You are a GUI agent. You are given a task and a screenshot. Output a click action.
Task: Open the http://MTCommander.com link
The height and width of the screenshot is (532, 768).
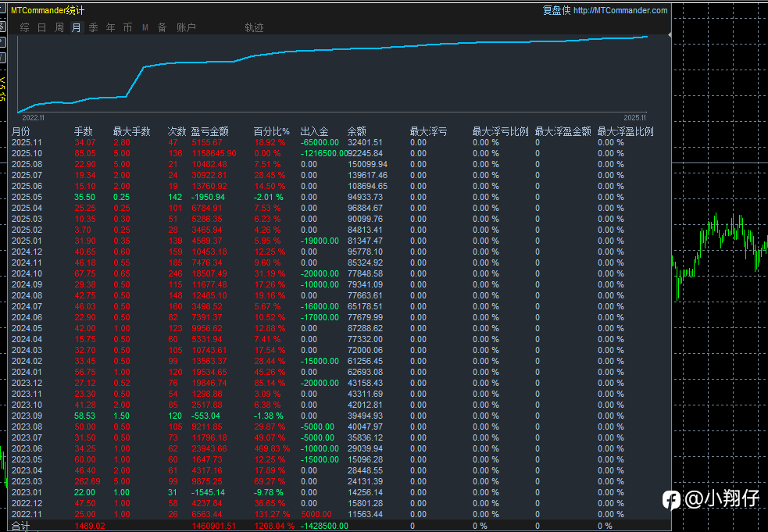click(x=620, y=10)
